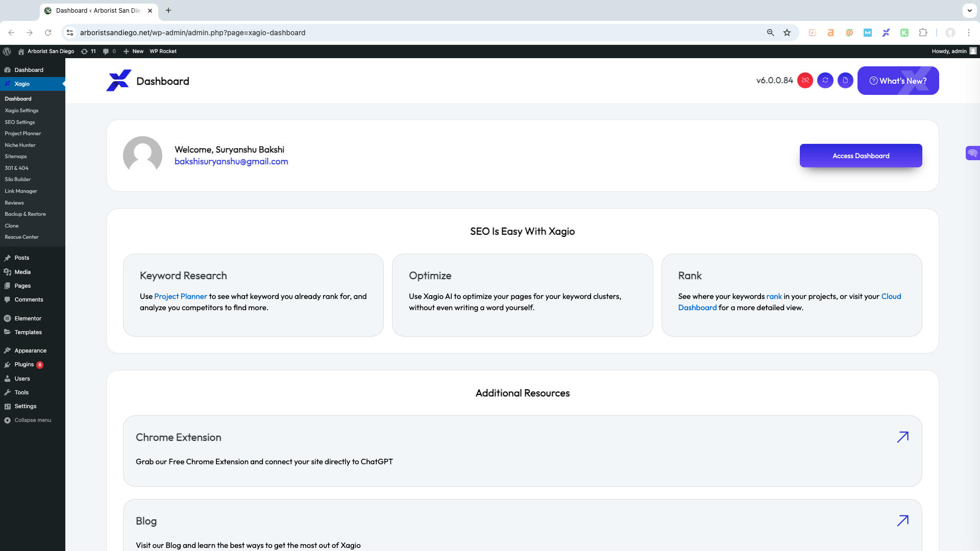Open Templates in sidebar
This screenshot has width=980, height=551.
point(33,332)
